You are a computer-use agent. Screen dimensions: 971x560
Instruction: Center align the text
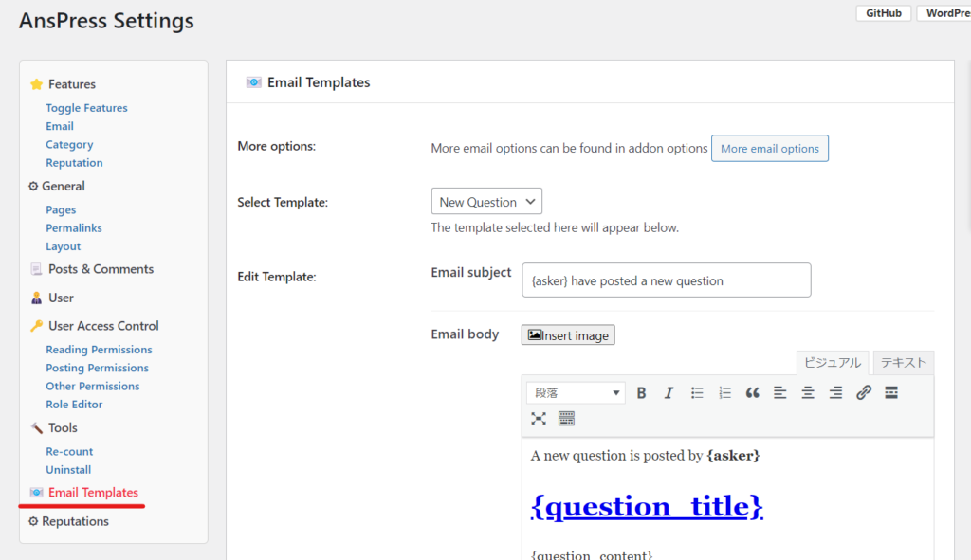coord(808,392)
